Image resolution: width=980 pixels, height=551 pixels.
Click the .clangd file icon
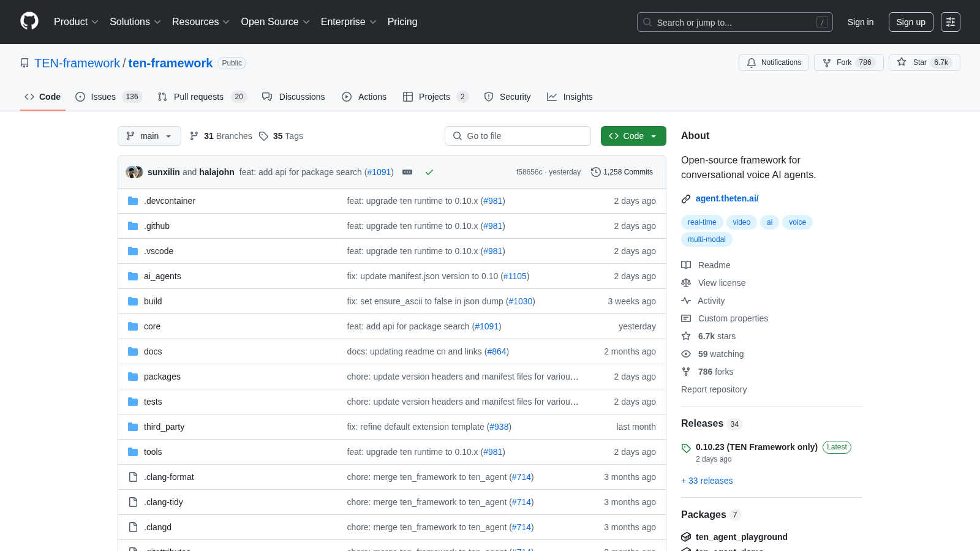[133, 527]
